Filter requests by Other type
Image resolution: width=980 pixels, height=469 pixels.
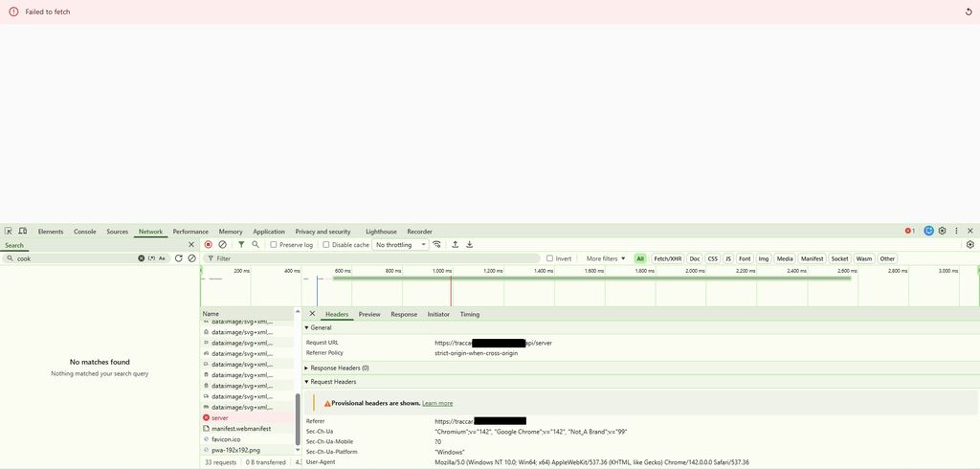tap(887, 258)
